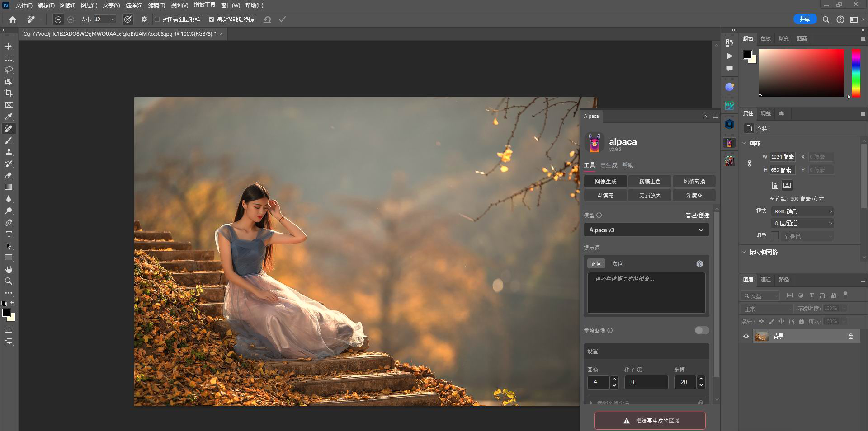
Task: Collapse the 画布 section
Action: (x=744, y=143)
